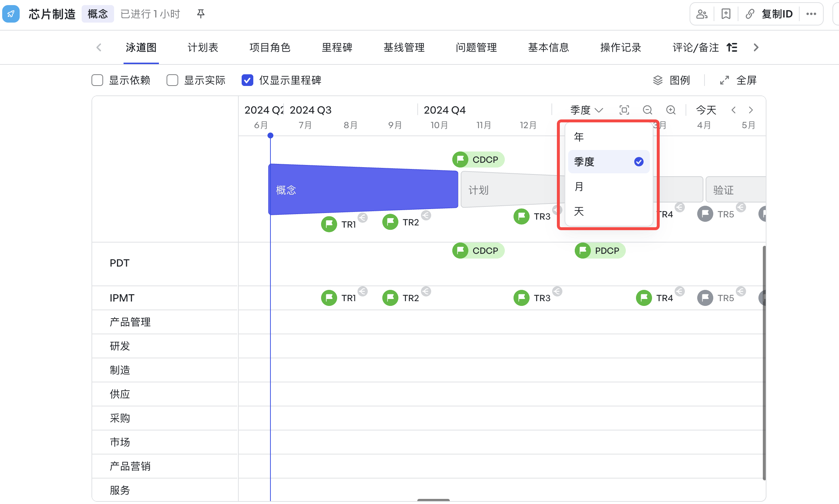Viewport: 839px width, 504px height.
Task: Open the more options ellipsis menu
Action: (811, 14)
